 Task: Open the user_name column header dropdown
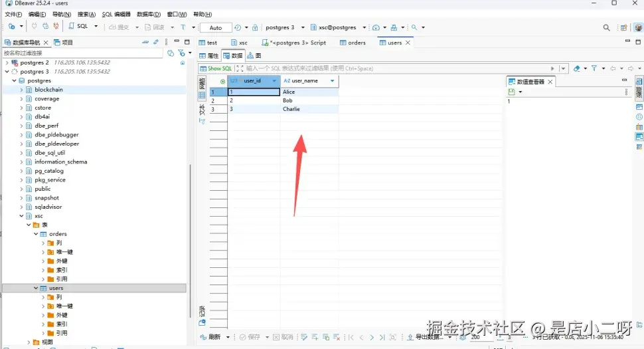(332, 81)
